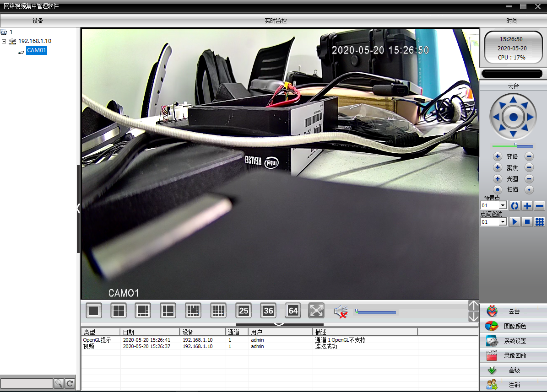Switch to 25-channel view layout
547x392 pixels.
pyautogui.click(x=244, y=311)
